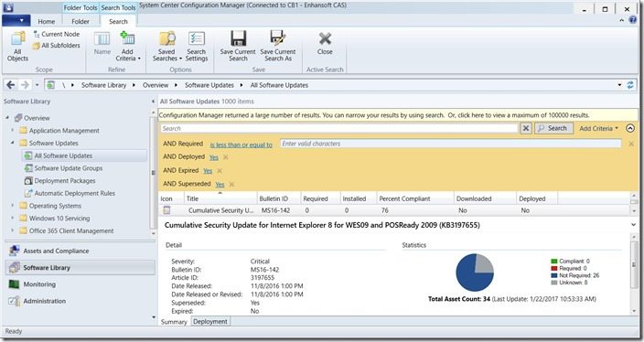Remove the Superseded criteria
Screen dimensions: 644x342
pos(231,185)
